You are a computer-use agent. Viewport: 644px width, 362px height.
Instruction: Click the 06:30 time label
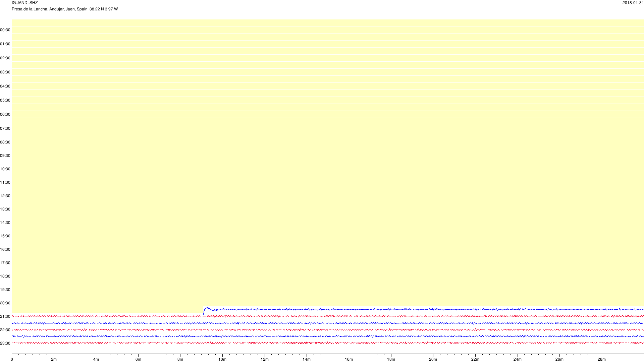click(x=5, y=114)
